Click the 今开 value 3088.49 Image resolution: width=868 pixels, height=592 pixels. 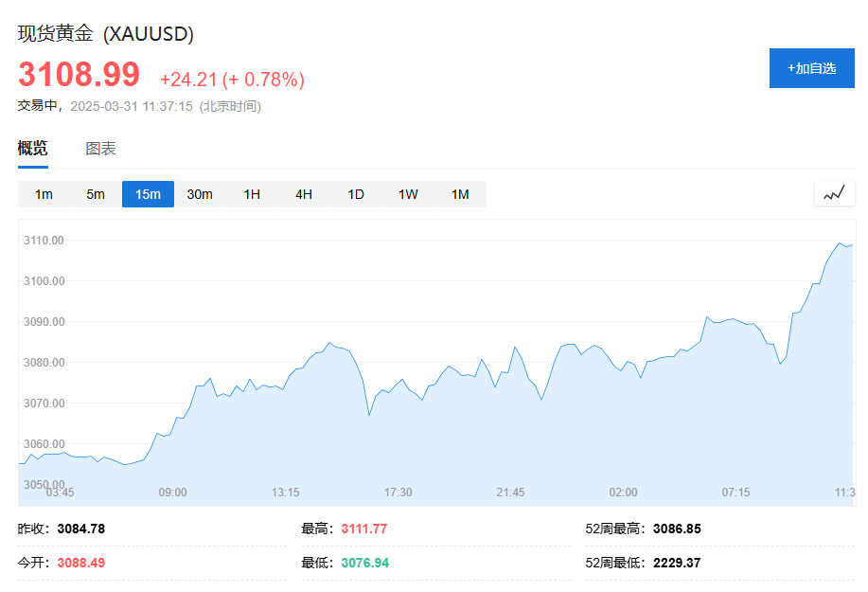81,564
